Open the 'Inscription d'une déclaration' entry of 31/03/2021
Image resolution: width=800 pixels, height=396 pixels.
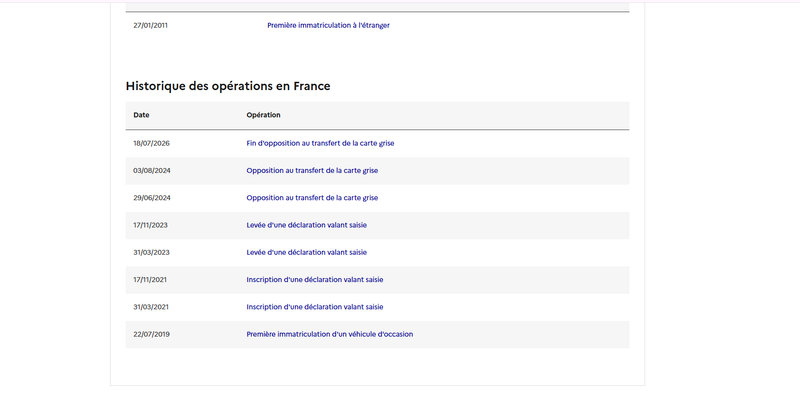click(315, 307)
